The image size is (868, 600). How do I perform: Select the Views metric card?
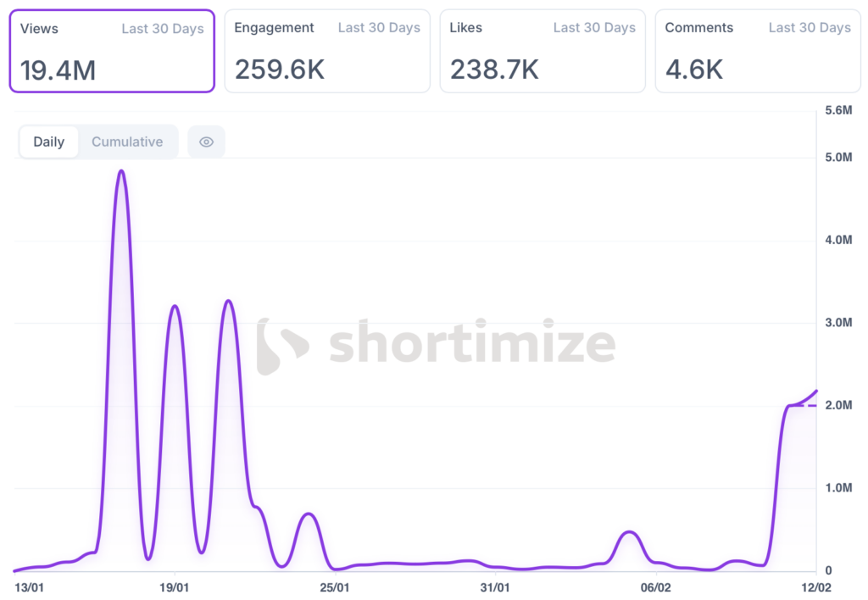112,51
